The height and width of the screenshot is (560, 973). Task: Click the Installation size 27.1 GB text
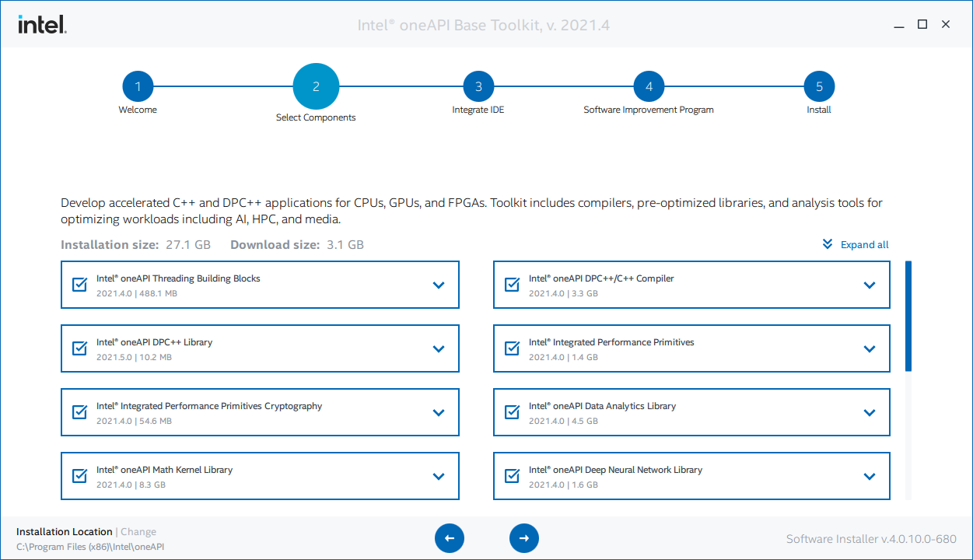(x=135, y=244)
